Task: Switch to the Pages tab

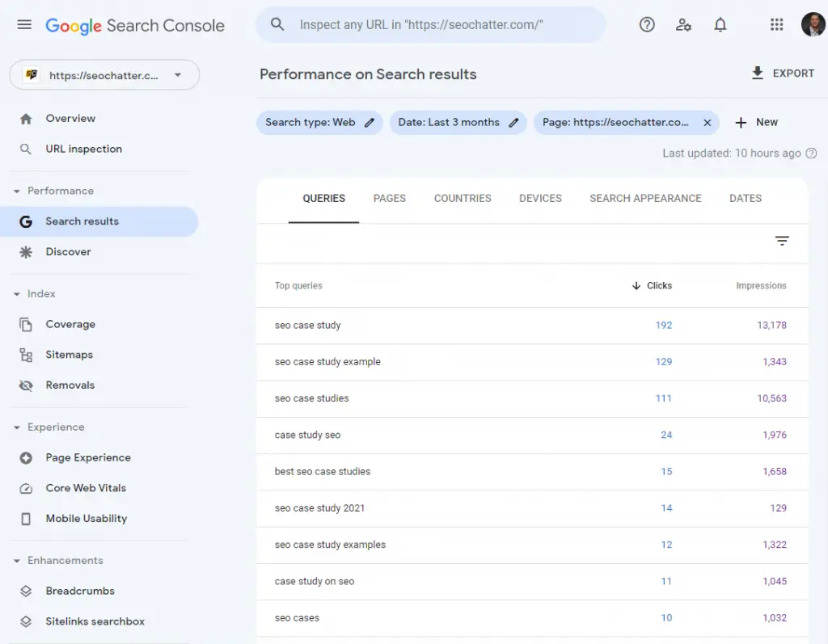Action: [x=390, y=199]
